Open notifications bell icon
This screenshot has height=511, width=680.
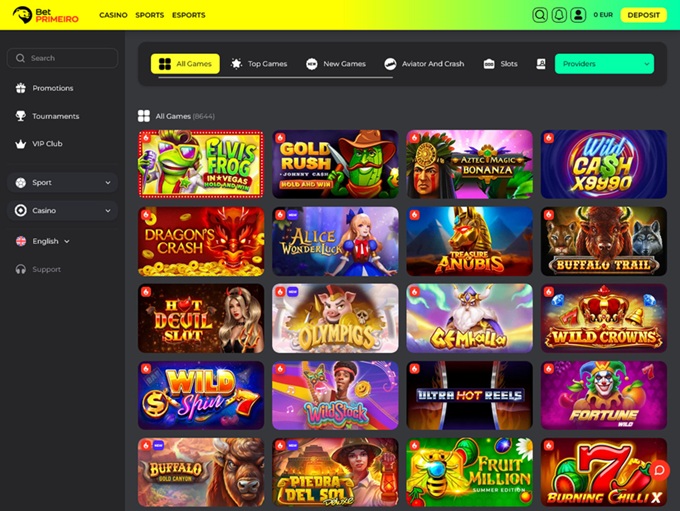click(x=559, y=15)
